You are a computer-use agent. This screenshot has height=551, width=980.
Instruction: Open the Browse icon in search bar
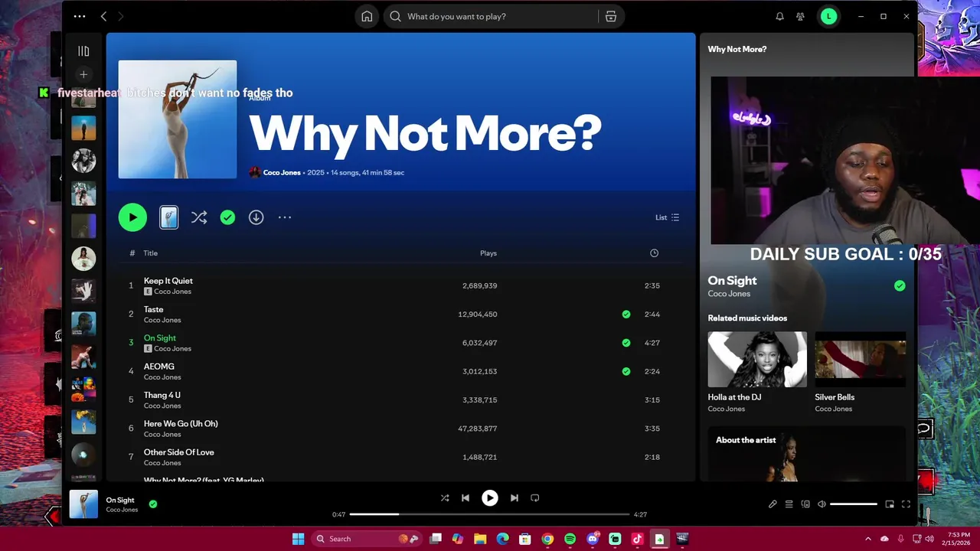point(611,16)
